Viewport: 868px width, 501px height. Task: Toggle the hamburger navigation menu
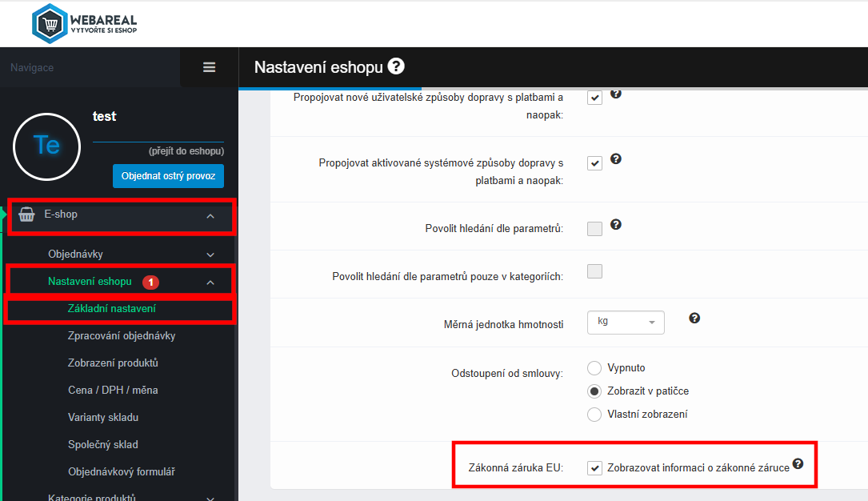click(x=210, y=67)
